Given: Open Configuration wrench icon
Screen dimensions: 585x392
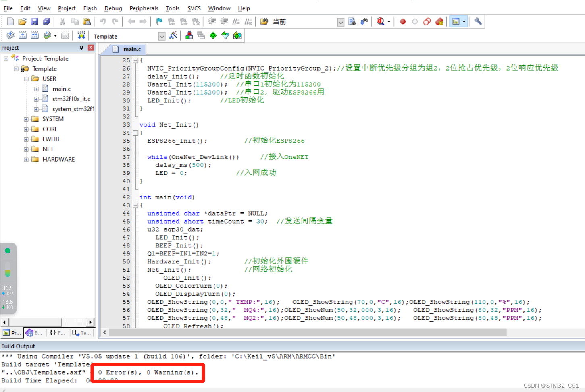Looking at the screenshot, I should pos(478,21).
